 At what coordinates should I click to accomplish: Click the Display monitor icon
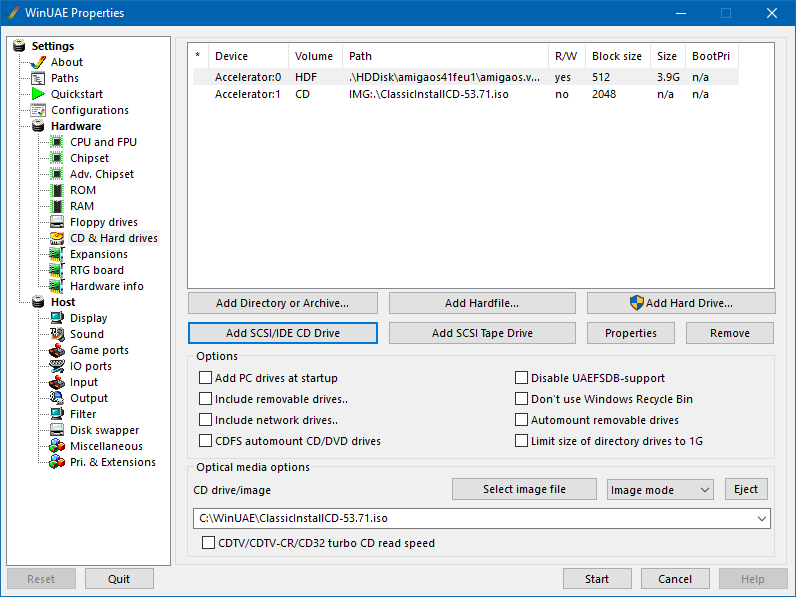click(57, 318)
